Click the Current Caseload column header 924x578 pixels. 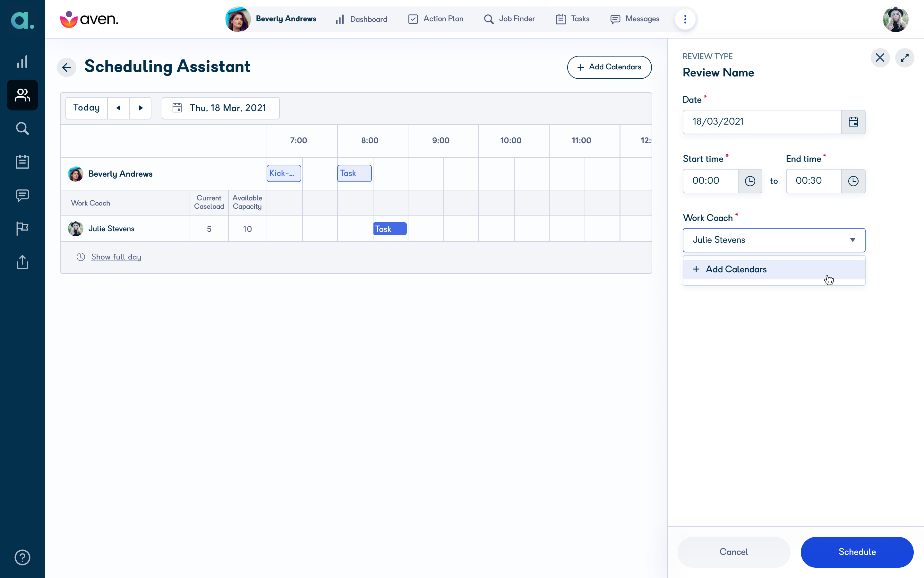[x=209, y=202]
